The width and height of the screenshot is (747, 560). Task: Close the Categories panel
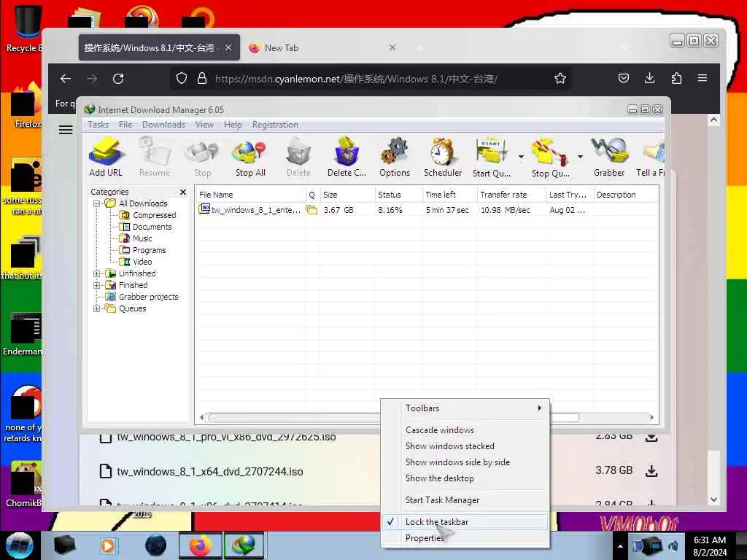pos(183,192)
